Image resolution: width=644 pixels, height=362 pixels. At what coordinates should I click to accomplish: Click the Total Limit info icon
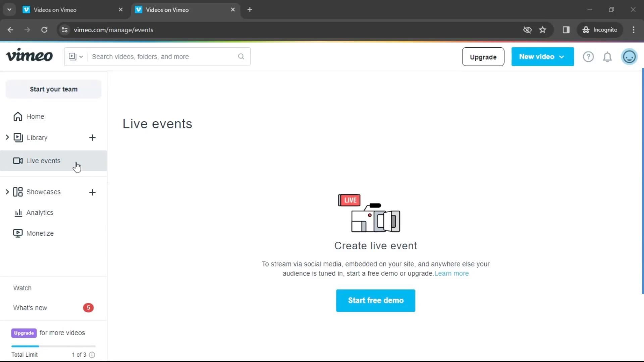92,355
